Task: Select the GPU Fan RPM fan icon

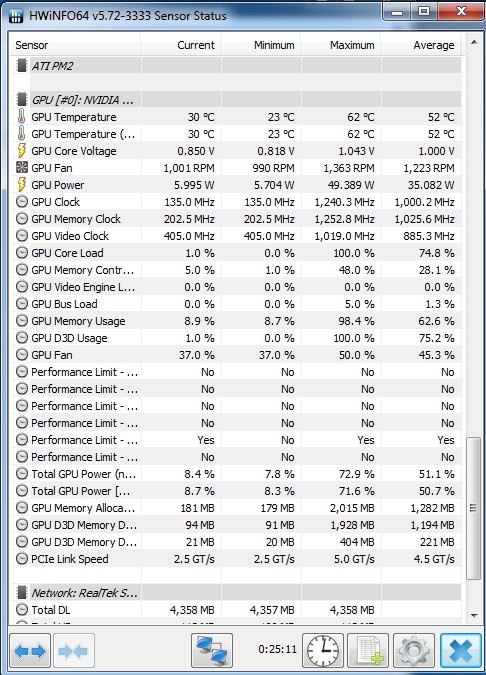Action: tap(22, 167)
